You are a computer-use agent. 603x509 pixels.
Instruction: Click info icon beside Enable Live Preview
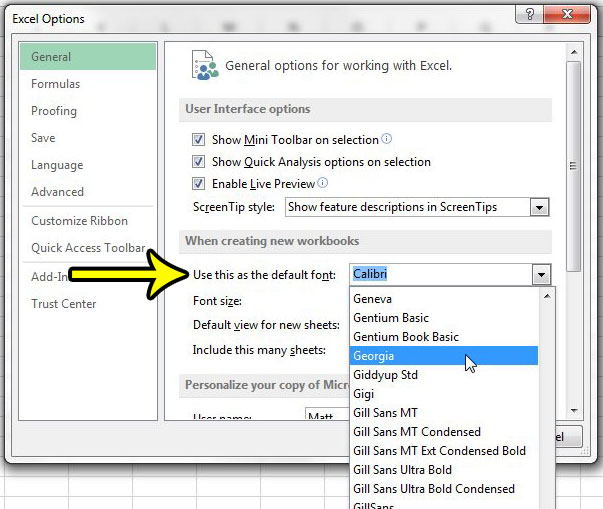click(x=323, y=183)
